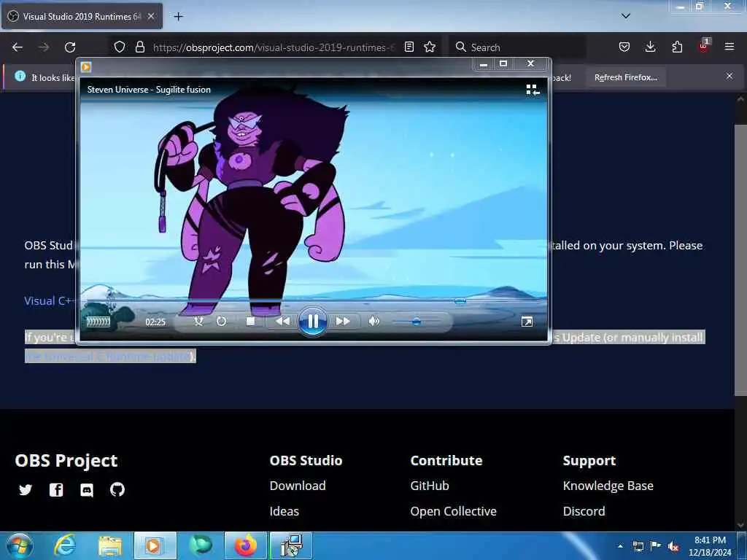Open the Visual C++ link on page
The width and height of the screenshot is (747, 560).
50,301
